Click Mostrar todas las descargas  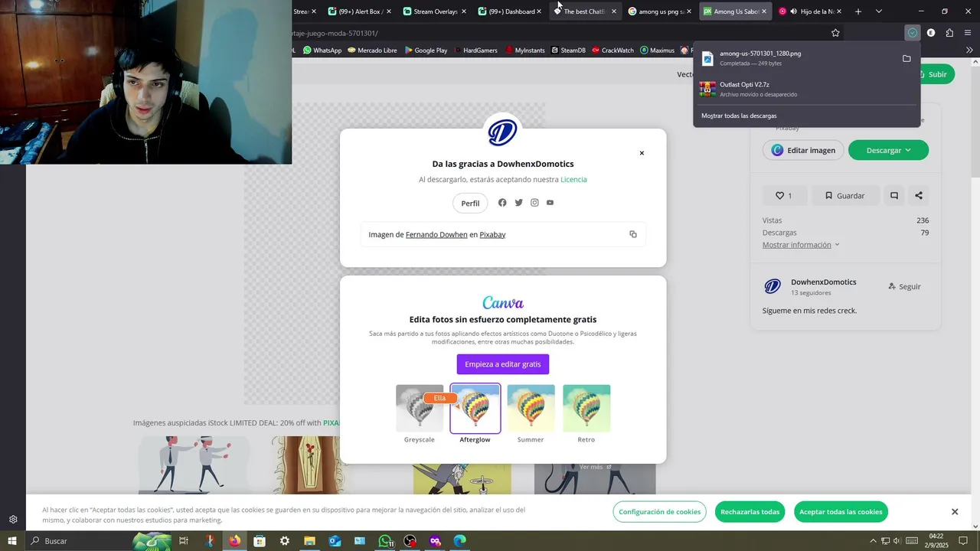739,116
